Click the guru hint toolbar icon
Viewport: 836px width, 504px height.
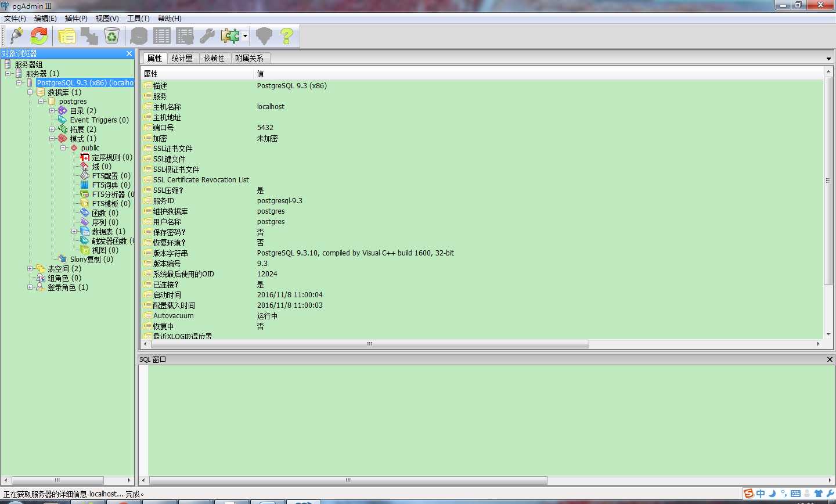click(x=264, y=36)
